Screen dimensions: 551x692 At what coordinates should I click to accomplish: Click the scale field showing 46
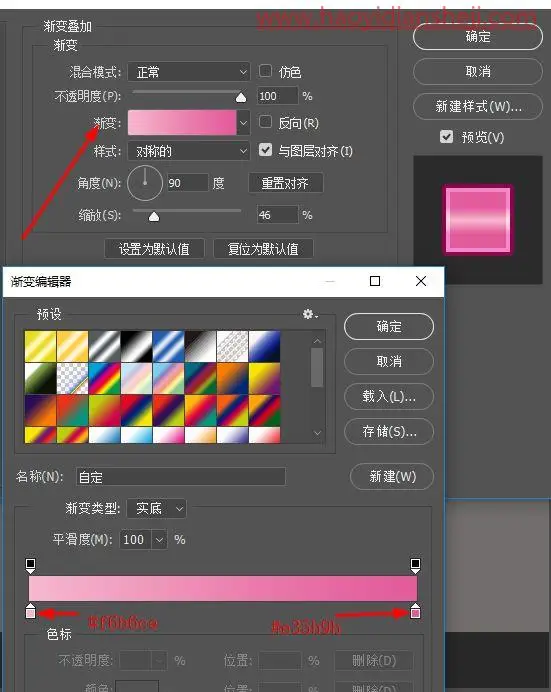(277, 215)
